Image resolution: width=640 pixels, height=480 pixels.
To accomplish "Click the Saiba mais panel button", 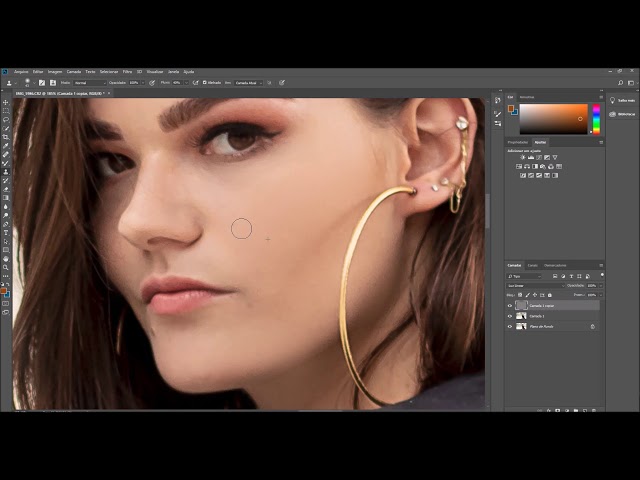I will pyautogui.click(x=622, y=100).
